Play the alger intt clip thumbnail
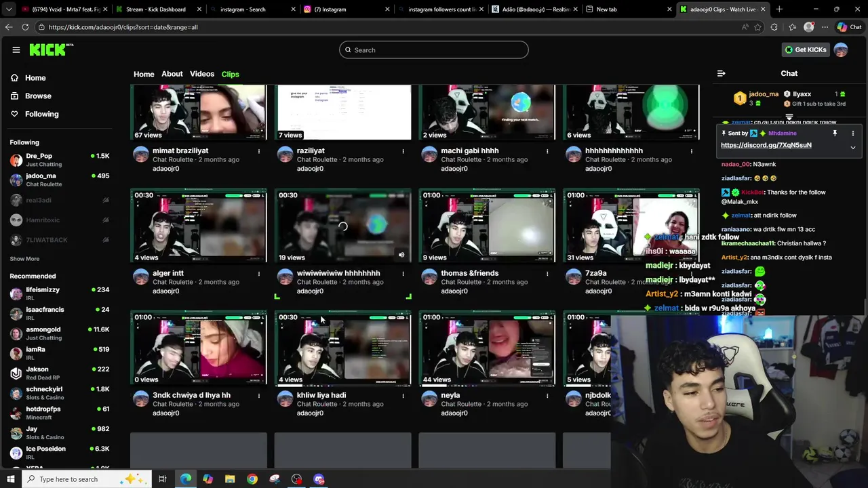 click(199, 226)
